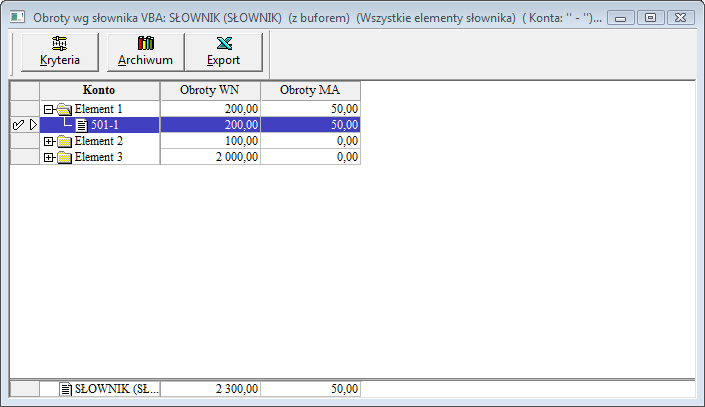Click the Kryteria sliders icon

(59, 44)
